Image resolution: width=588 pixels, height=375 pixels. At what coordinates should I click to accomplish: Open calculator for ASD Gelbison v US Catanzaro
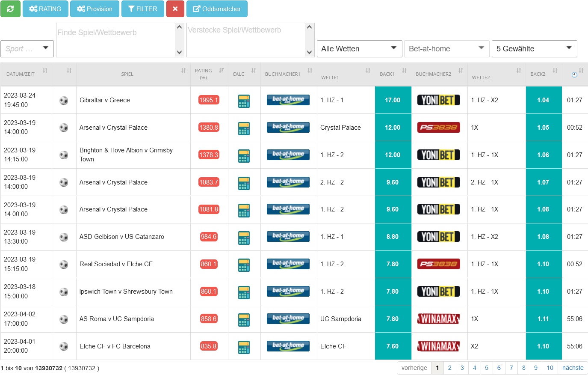[244, 238]
